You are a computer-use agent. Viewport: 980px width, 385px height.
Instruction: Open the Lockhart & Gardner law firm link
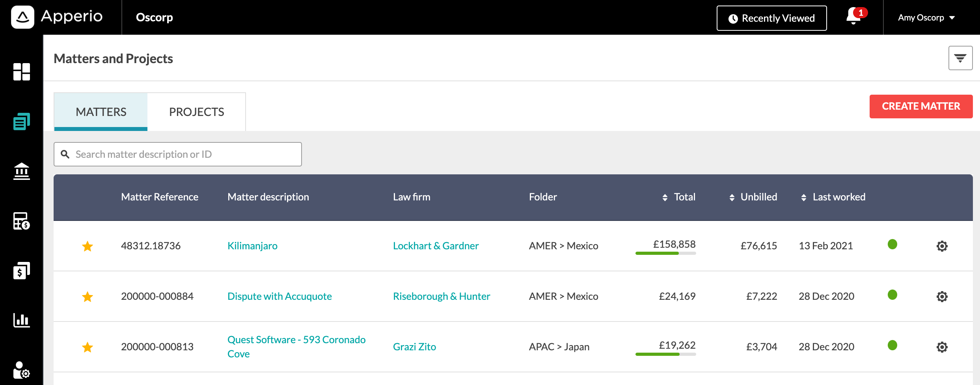[436, 246]
